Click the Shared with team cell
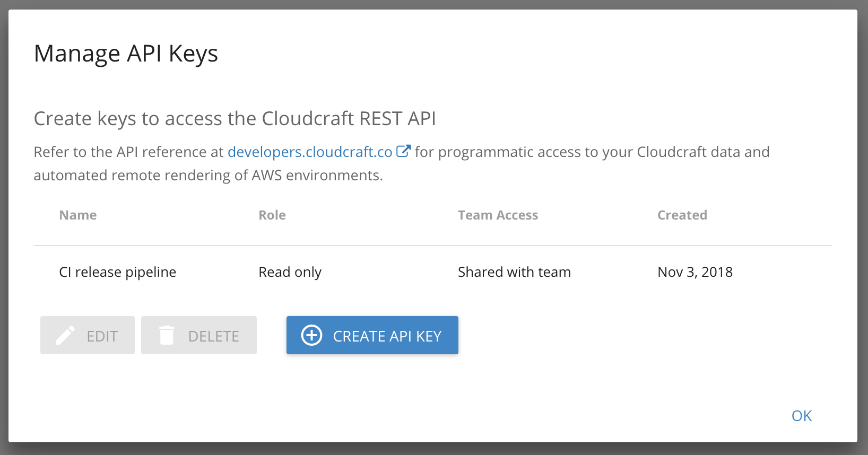 pyautogui.click(x=514, y=272)
